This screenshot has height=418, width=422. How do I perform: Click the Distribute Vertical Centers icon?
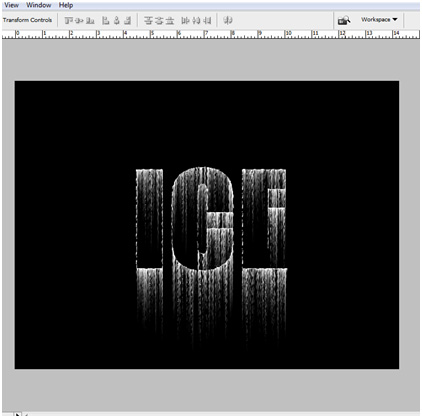pos(159,21)
